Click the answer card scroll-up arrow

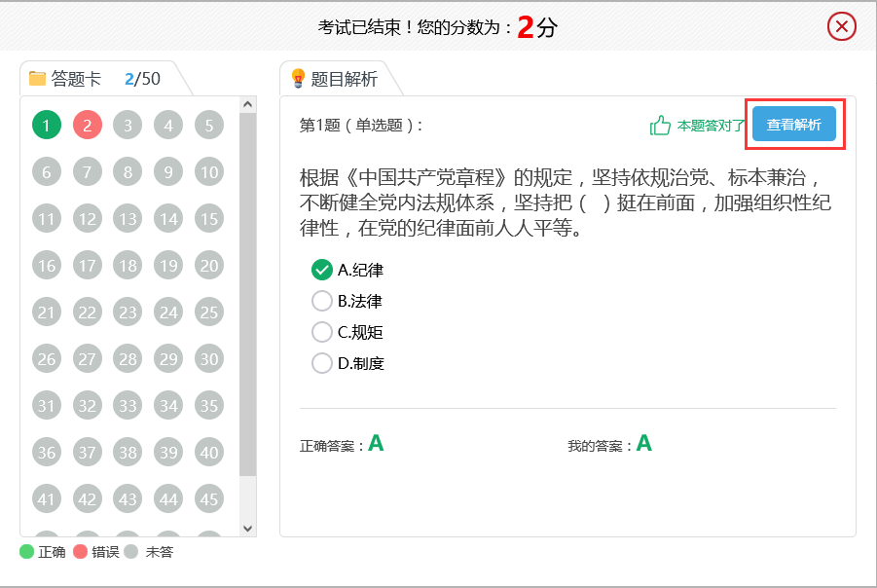[248, 104]
